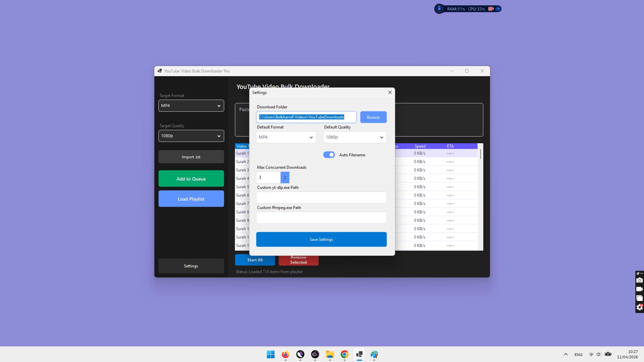The height and width of the screenshot is (362, 644).
Task: Select the Surah 9 row
Action: [x=242, y=220]
